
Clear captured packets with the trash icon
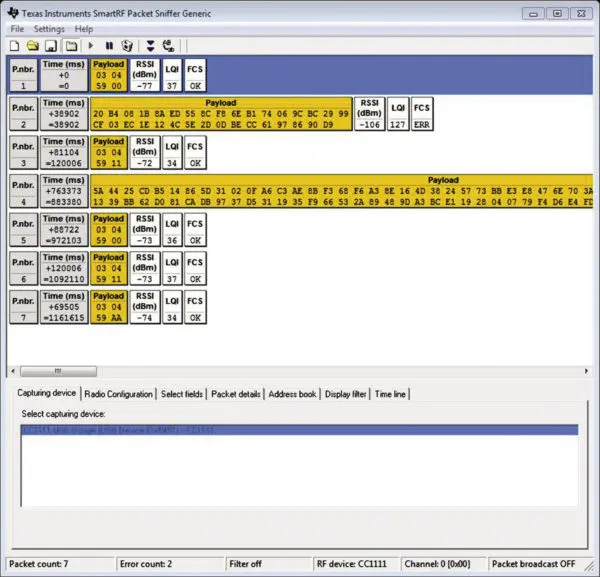coord(127,46)
